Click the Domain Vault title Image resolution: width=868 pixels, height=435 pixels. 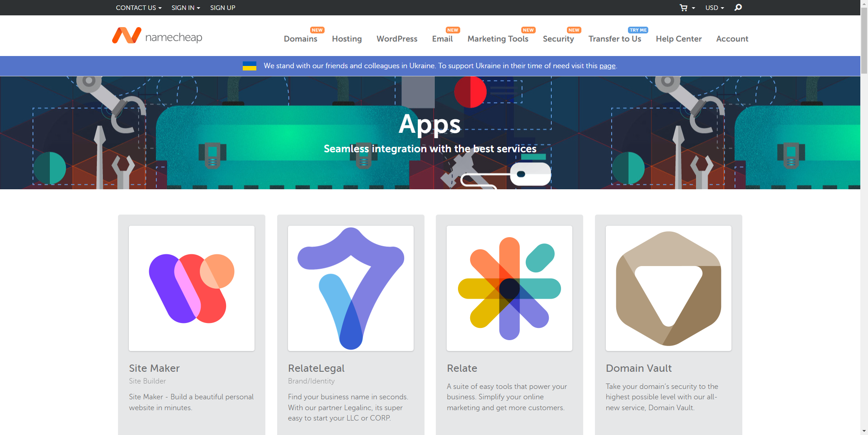point(638,368)
